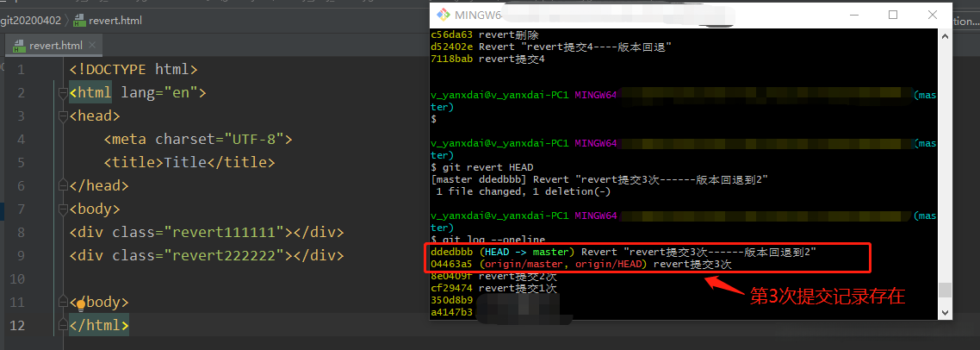This screenshot has width=980, height=350.
Task: Close the MINGW64 terminal window
Action: point(933,15)
